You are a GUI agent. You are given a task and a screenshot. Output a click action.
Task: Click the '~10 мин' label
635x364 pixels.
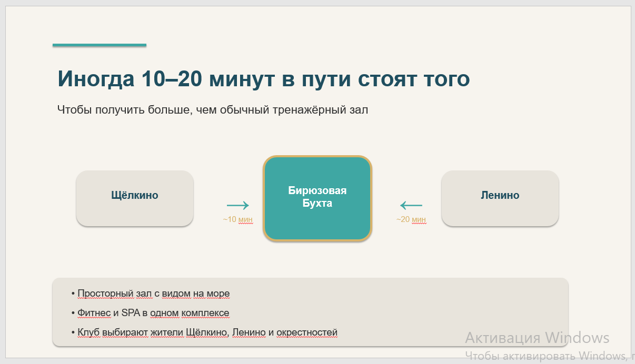[x=238, y=219]
